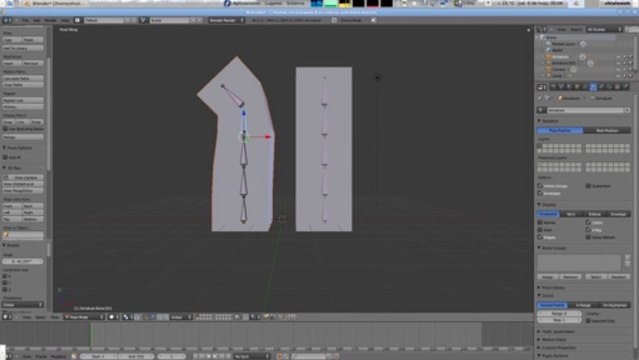639x360 pixels.
Task: Click the Timeline editor type icon
Action: (x=7, y=356)
